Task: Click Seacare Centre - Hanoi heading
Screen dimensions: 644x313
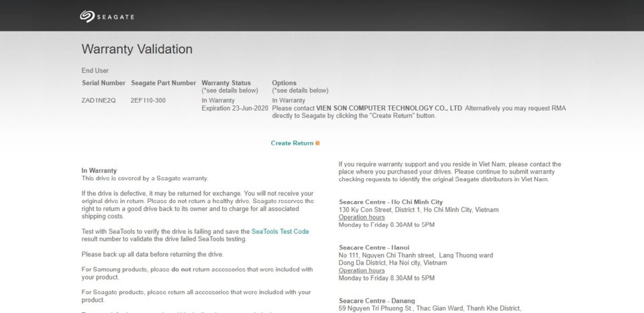Action: click(x=374, y=247)
